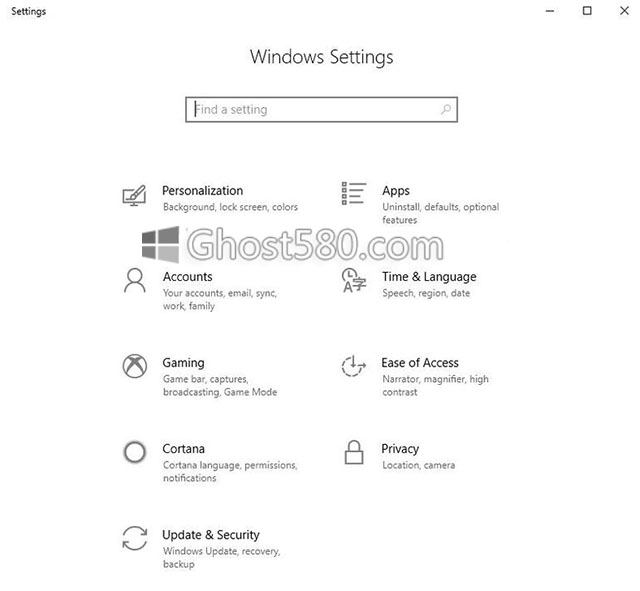Viewport: 640px width, 591px height.
Task: Open the Personalization settings title
Action: [202, 191]
